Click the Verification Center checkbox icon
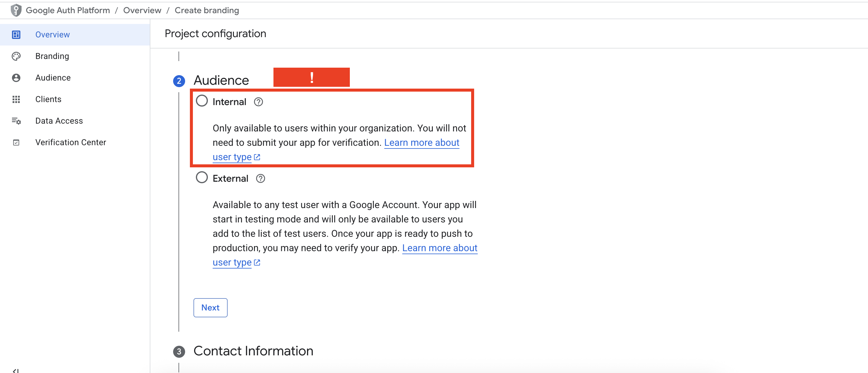 16,142
